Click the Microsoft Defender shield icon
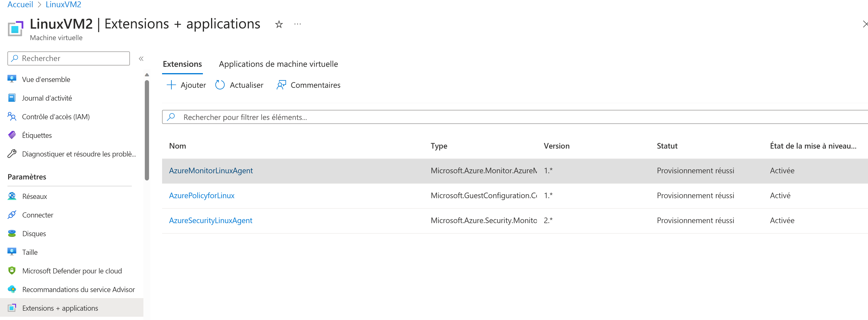 (x=12, y=271)
